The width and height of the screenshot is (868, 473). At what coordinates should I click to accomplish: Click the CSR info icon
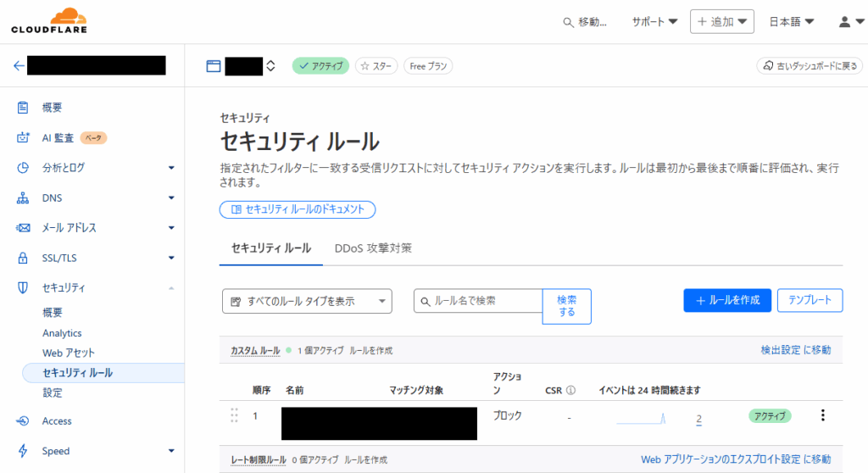click(570, 391)
